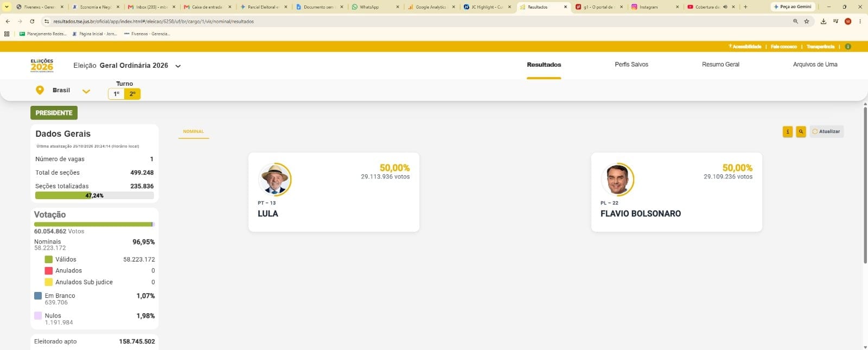Open the media controls icon in the toolbar
Screen dimensions: 868x350
pos(836,21)
